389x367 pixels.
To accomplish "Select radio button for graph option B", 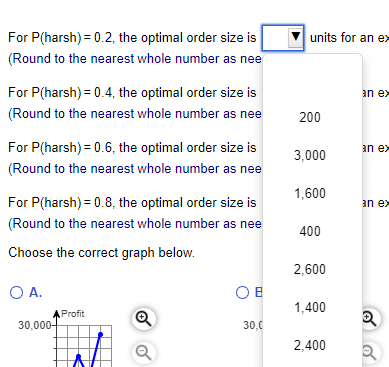I will coord(242,292).
